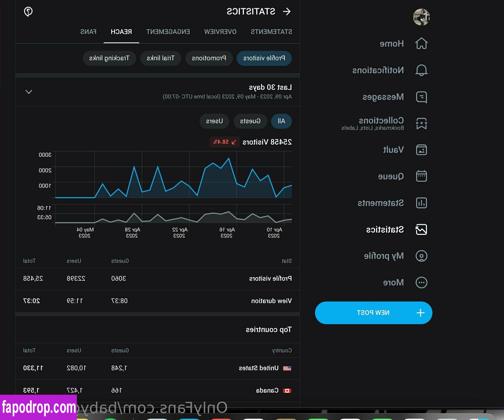Click the 58.4% decrease badge
The height and width of the screenshot is (420, 504).
[225, 142]
